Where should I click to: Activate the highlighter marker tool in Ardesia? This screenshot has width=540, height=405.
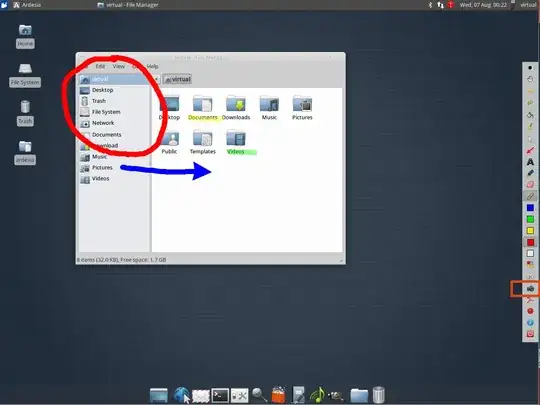click(x=530, y=173)
